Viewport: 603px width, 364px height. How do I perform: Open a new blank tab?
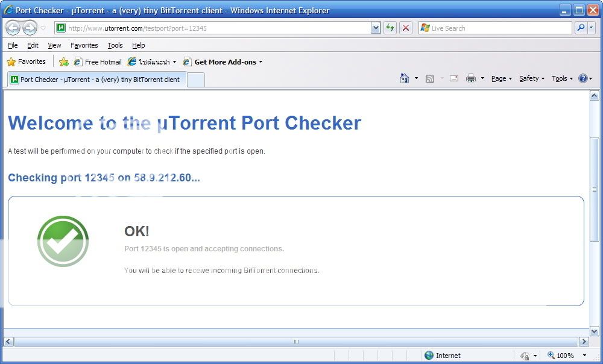pyautogui.click(x=196, y=80)
